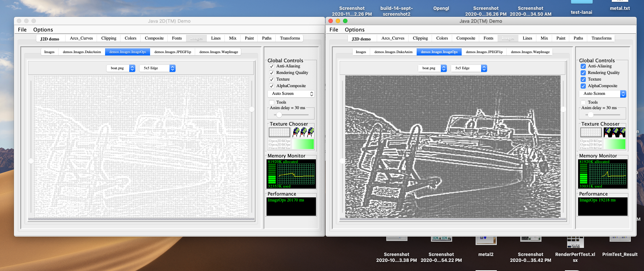This screenshot has height=271, width=644.
Task: Select the Duke globe texture in left window
Action: click(x=303, y=132)
